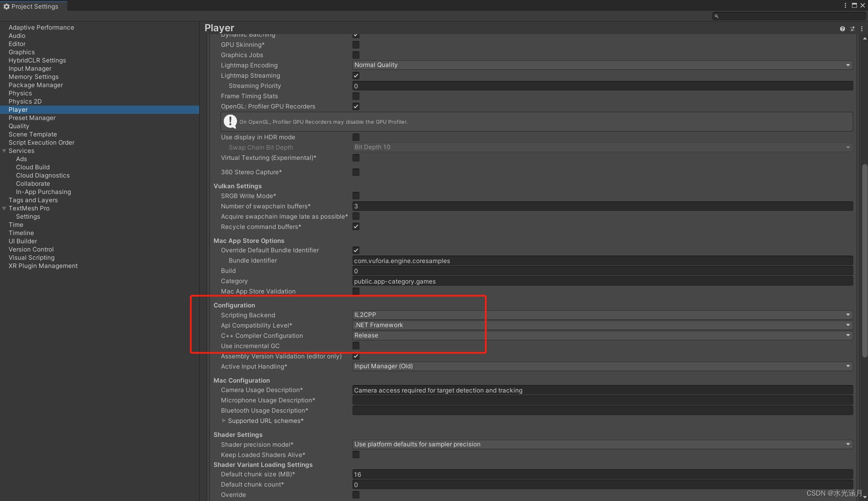868x501 pixels.
Task: Enable Use incremental GC
Action: click(356, 346)
